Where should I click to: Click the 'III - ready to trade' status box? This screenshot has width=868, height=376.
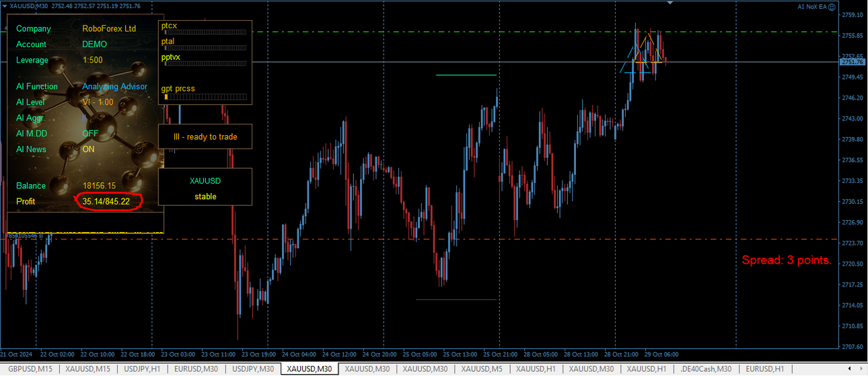205,137
